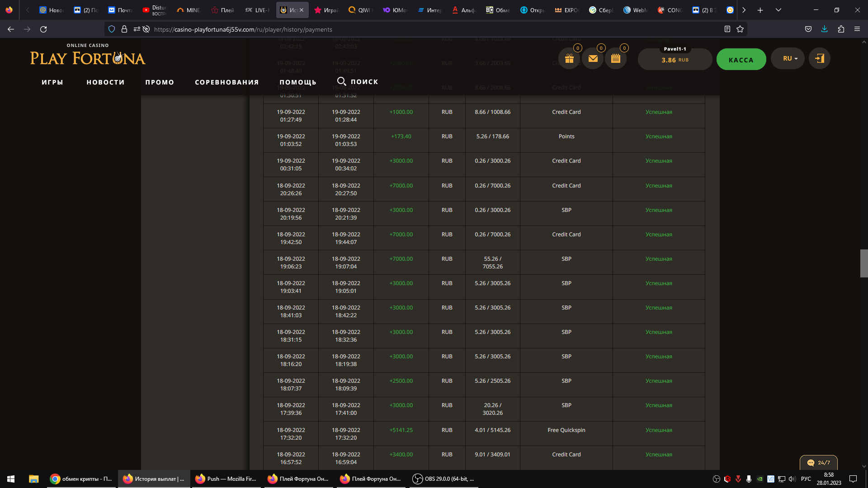Click the tracking protection shield icon
The width and height of the screenshot is (868, 488).
112,29
